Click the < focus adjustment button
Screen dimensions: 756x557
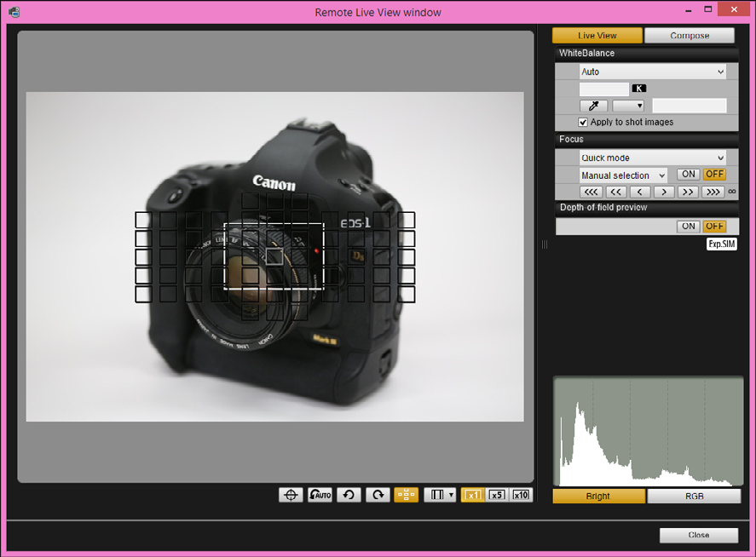pyautogui.click(x=640, y=192)
